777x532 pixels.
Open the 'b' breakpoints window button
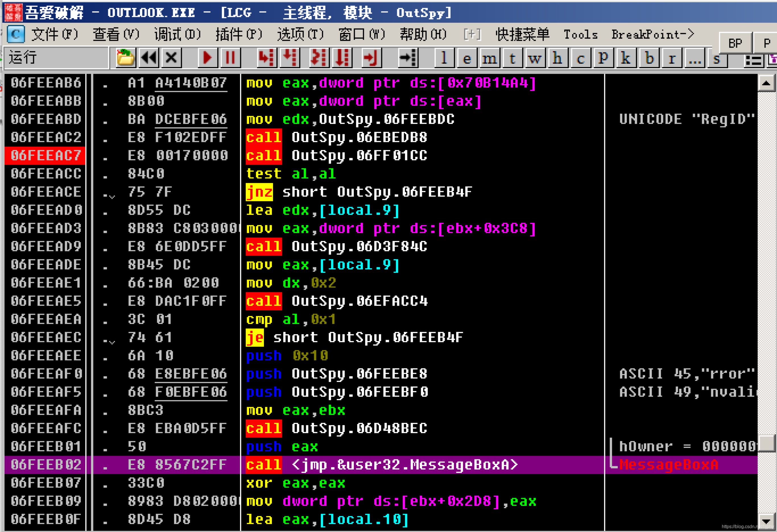649,59
